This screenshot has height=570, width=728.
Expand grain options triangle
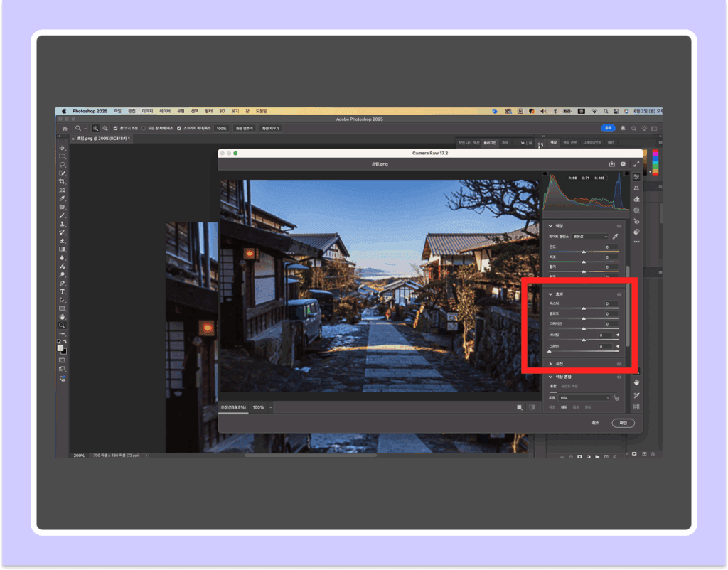click(618, 346)
